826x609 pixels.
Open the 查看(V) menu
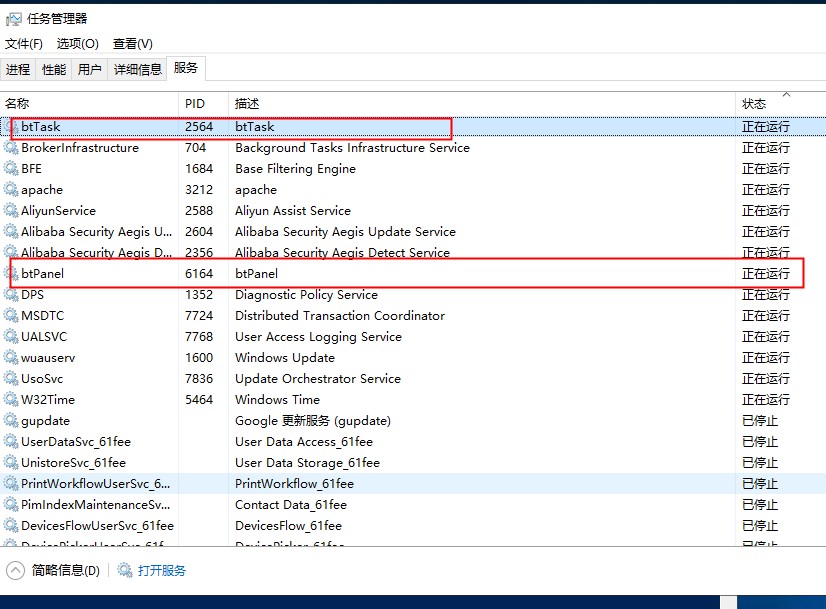(133, 44)
